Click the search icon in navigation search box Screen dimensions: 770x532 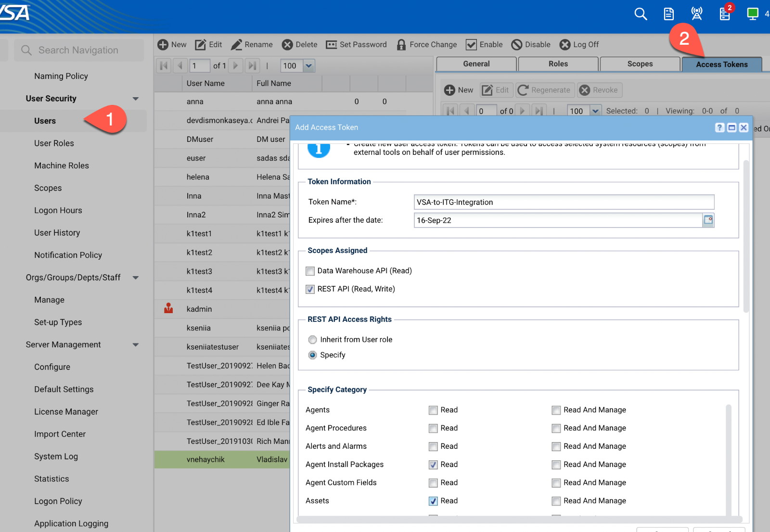coord(26,50)
